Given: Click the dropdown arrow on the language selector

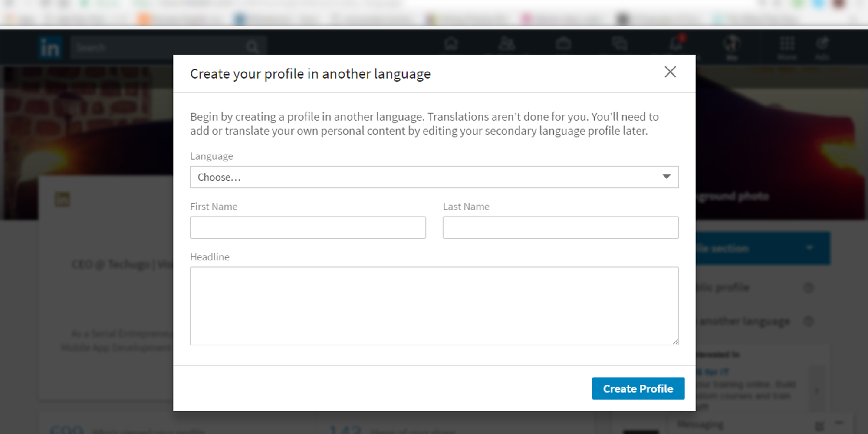Looking at the screenshot, I should click(x=666, y=177).
